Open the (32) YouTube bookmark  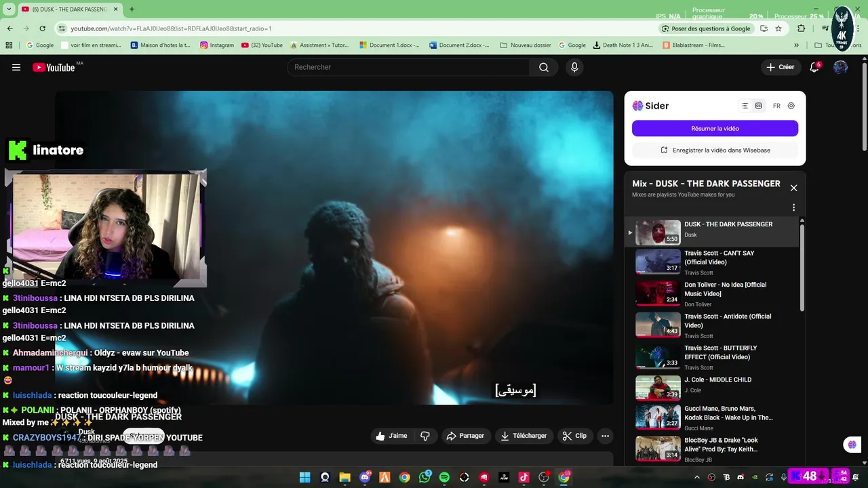tap(262, 45)
